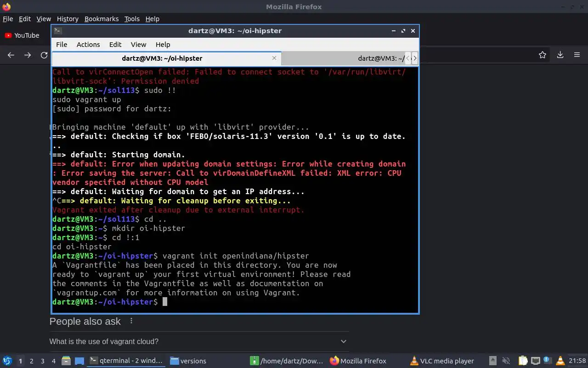Go back in Firefox
Screen dimensions: 588x368
(x=11, y=55)
